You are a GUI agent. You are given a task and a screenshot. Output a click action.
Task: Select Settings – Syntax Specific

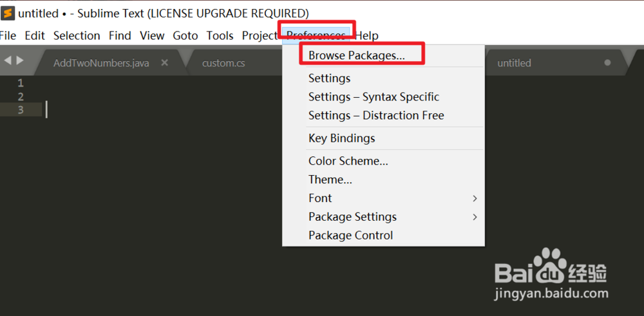tap(374, 97)
